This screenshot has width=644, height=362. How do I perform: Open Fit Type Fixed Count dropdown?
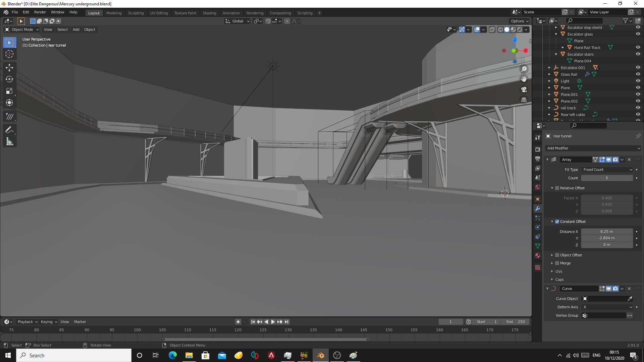point(607,170)
